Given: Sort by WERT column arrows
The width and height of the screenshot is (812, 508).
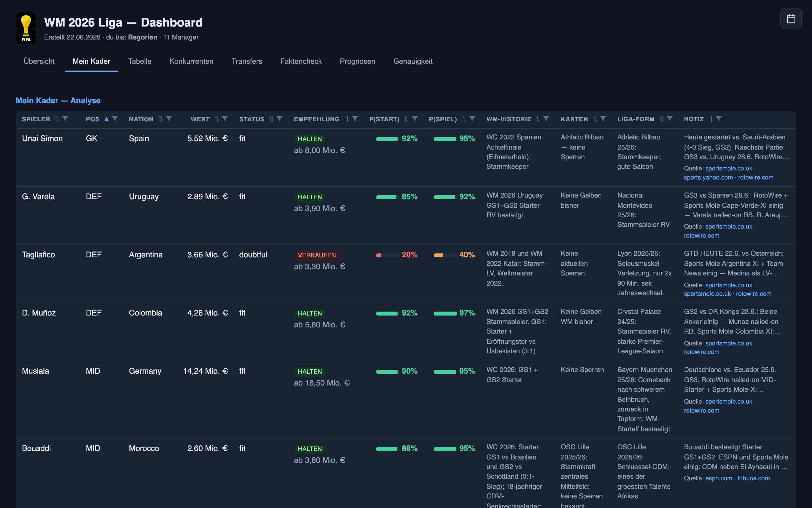Looking at the screenshot, I should (217, 119).
